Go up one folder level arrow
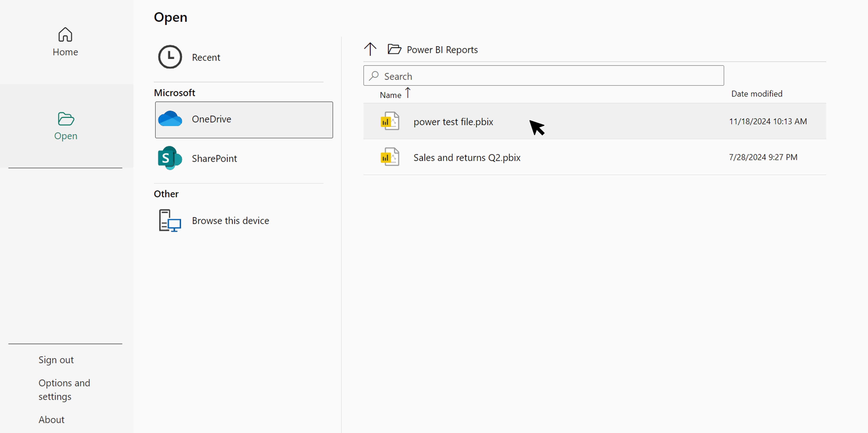This screenshot has height=433, width=868. click(370, 49)
